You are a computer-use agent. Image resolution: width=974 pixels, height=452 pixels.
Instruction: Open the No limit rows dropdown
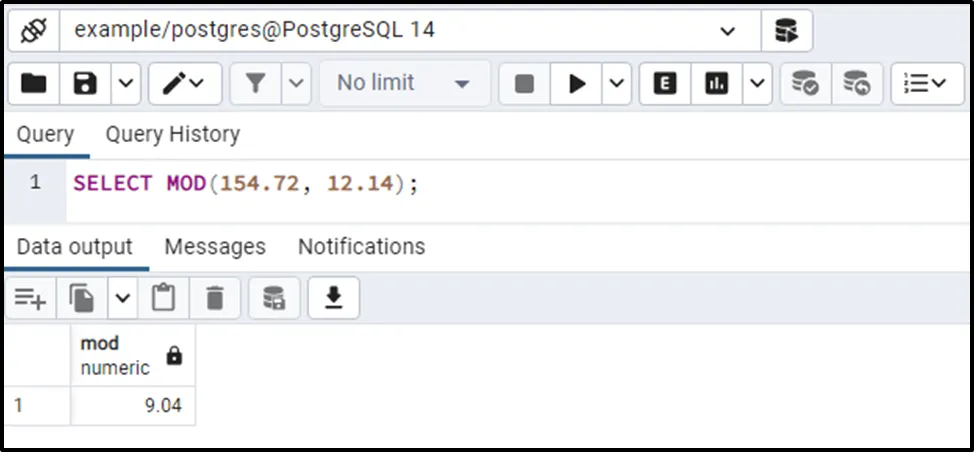click(404, 83)
